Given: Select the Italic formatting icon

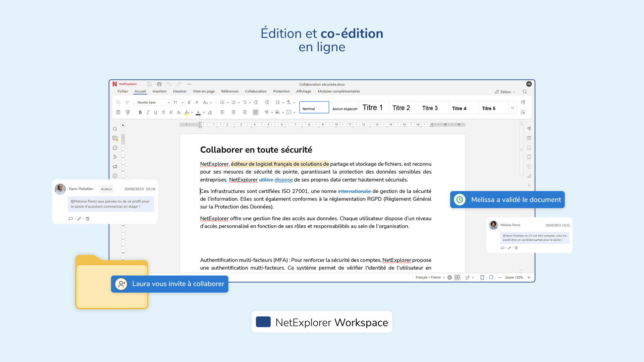Looking at the screenshot, I should (x=148, y=112).
